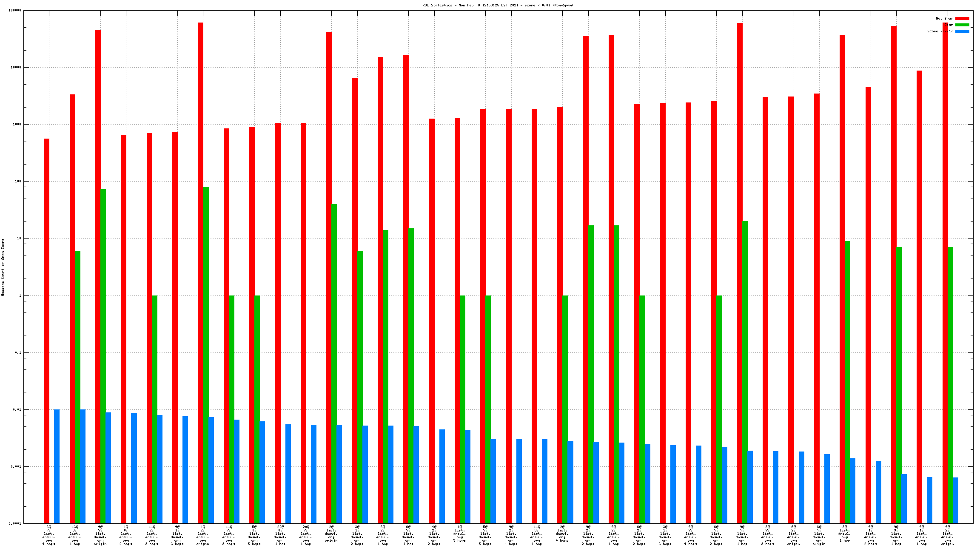Image resolution: width=980 pixels, height=551 pixels.
Task: Click the Score (0..1) legend text
Action: click(x=940, y=31)
